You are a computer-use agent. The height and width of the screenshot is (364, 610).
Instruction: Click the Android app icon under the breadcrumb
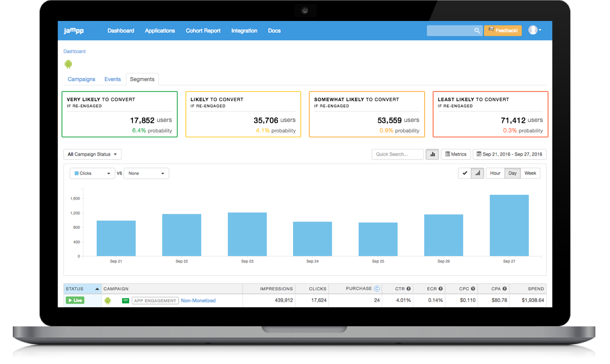[x=68, y=64]
